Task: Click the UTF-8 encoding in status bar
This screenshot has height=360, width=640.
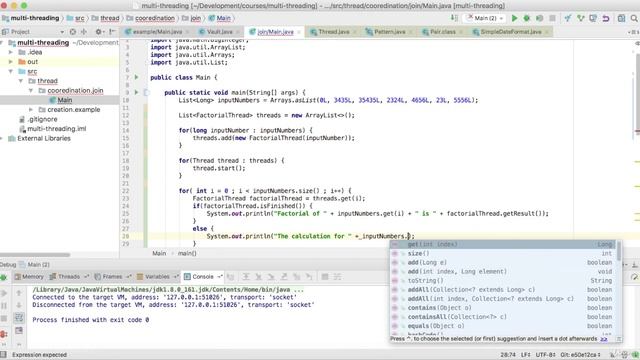Action: (x=545, y=355)
